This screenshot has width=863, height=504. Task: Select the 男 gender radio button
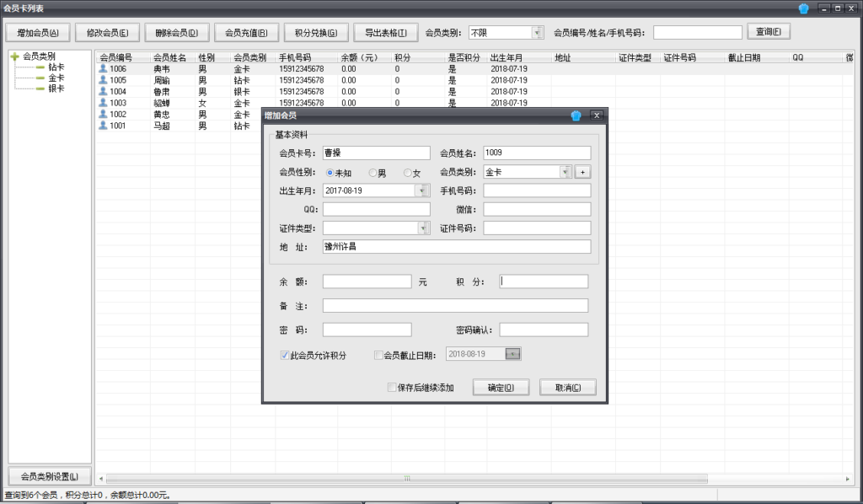[371, 173]
